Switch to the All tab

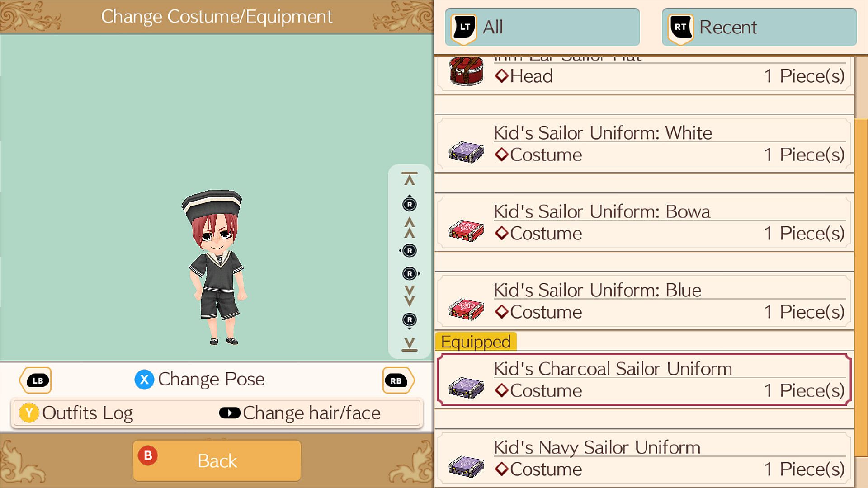coord(542,27)
